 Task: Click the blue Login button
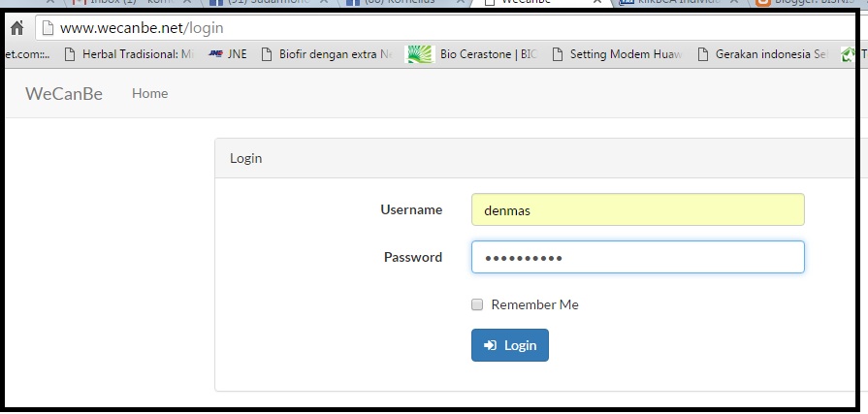[x=510, y=345]
